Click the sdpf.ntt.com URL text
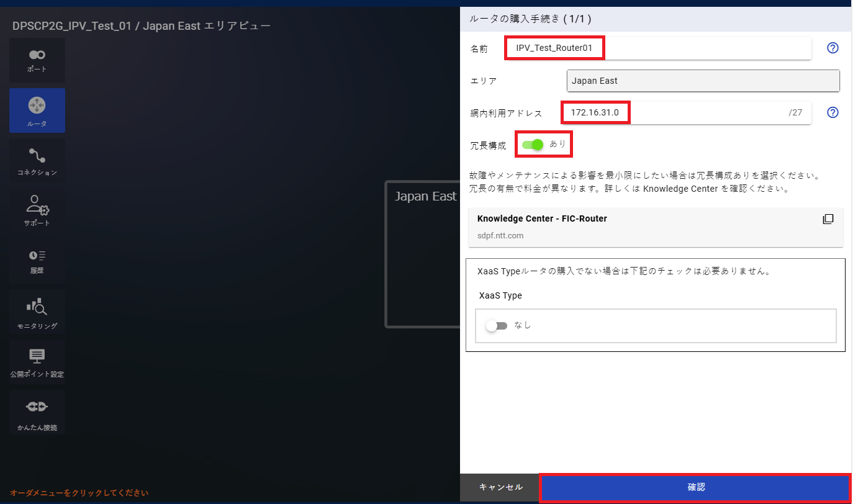This screenshot has width=853, height=504. tap(500, 236)
